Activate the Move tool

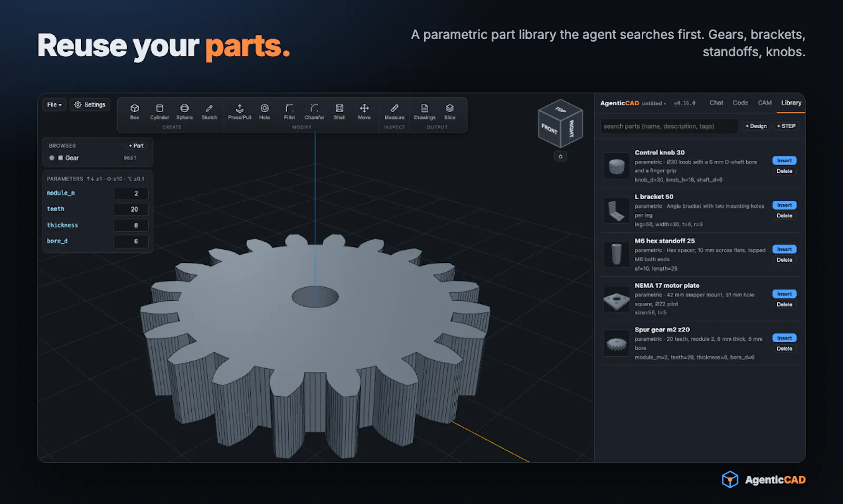[364, 112]
